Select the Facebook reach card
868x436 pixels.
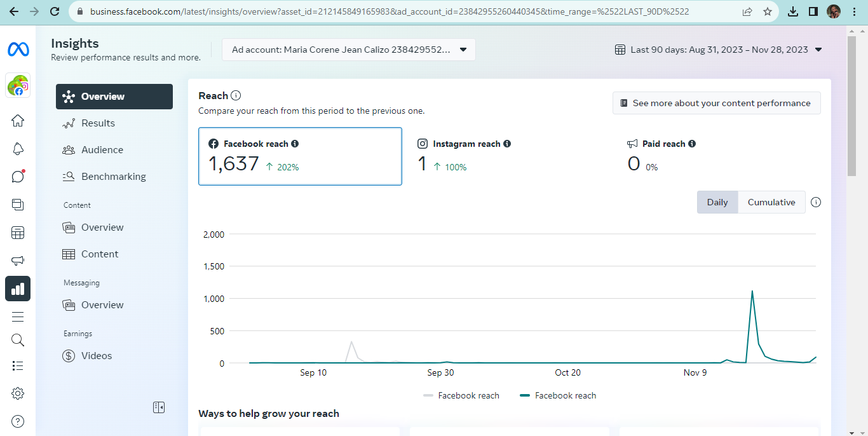tap(300, 156)
